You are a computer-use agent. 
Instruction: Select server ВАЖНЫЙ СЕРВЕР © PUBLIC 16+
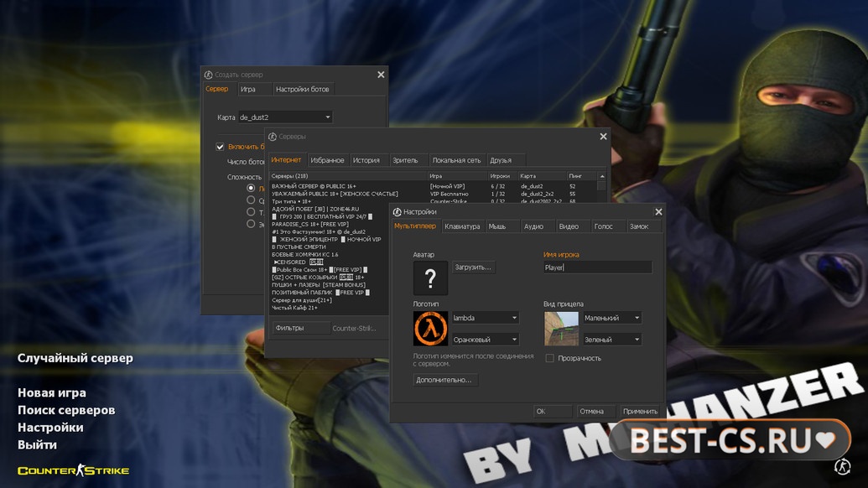coord(433,186)
